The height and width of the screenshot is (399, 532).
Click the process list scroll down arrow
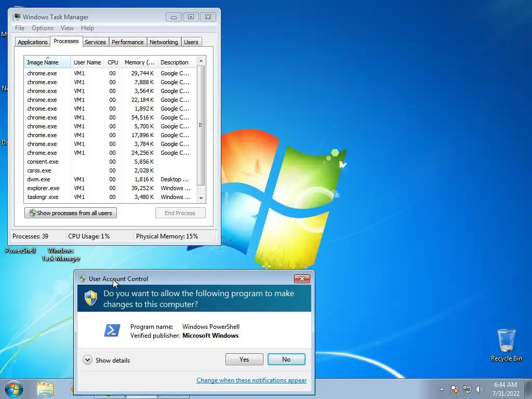point(201,198)
